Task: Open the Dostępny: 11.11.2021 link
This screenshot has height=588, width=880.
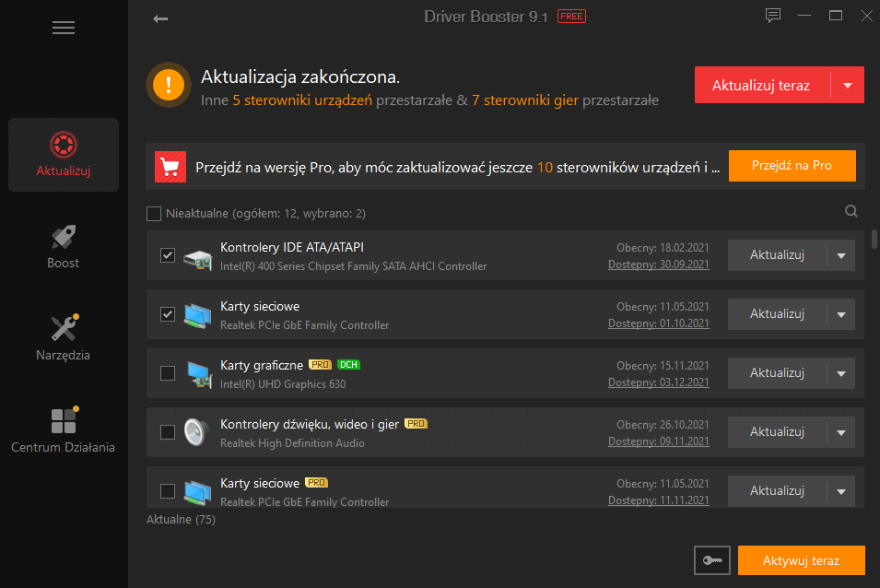Action: click(658, 500)
